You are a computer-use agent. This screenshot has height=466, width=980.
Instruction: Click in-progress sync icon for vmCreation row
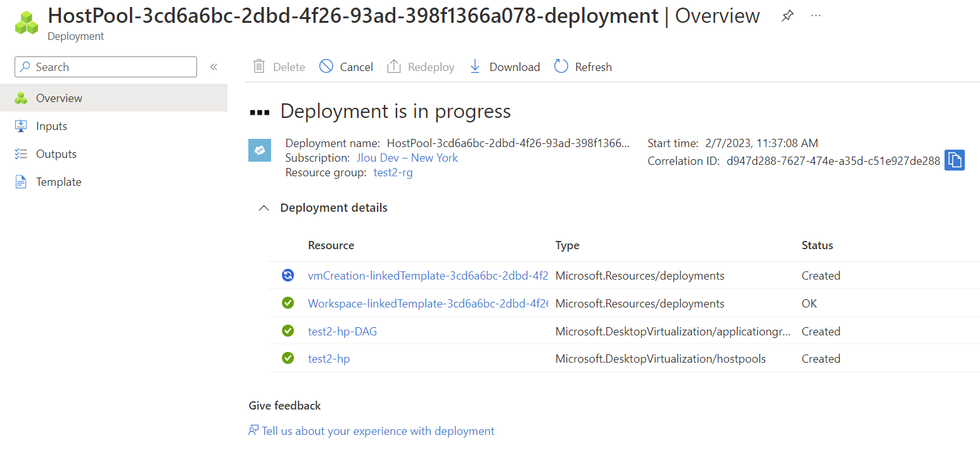288,275
